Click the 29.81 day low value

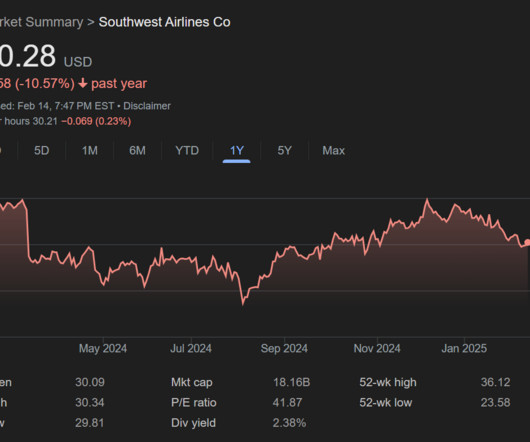click(90, 423)
